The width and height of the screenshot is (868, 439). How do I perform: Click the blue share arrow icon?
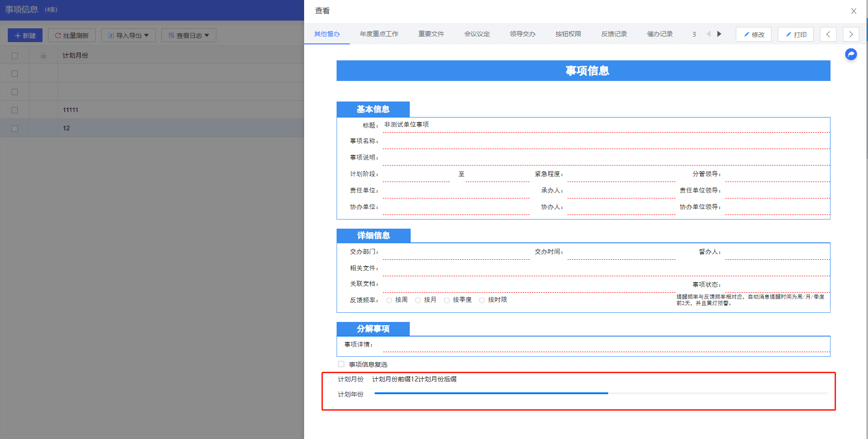(x=851, y=54)
